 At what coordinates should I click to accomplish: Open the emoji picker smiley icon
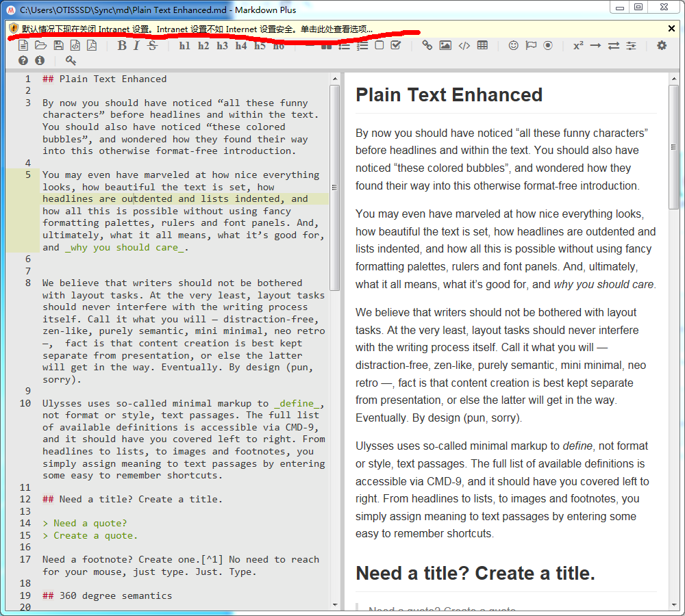pos(513,46)
